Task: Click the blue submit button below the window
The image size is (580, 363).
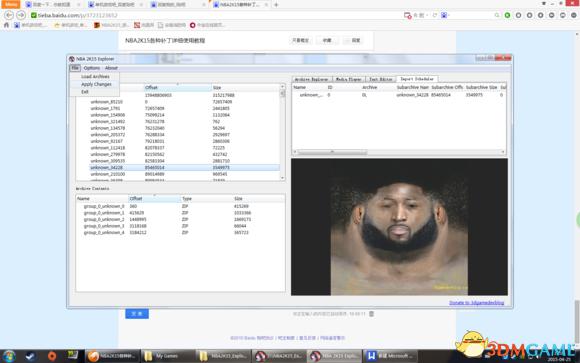Action: (x=137, y=314)
